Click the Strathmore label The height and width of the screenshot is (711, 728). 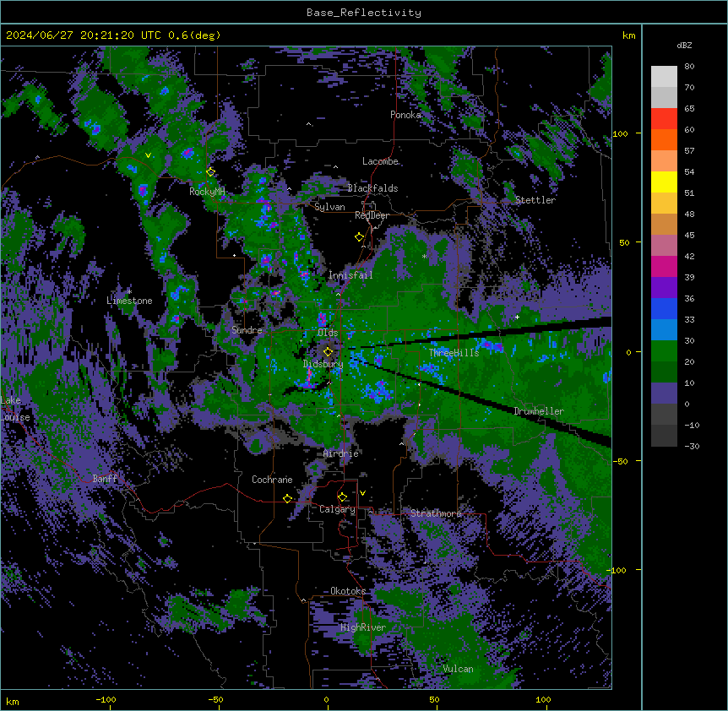pos(436,513)
